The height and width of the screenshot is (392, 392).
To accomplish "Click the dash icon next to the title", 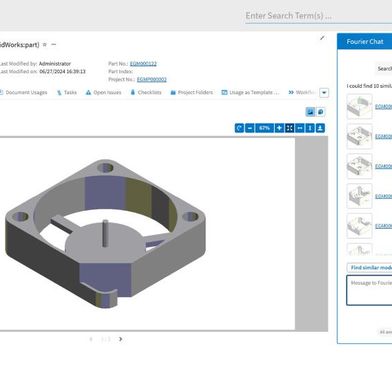I will [x=54, y=44].
